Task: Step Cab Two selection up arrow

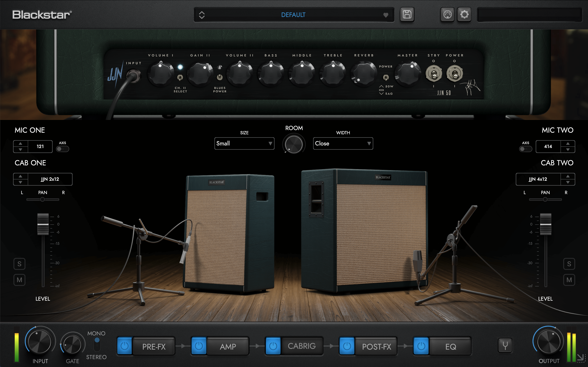Action: [x=568, y=176]
